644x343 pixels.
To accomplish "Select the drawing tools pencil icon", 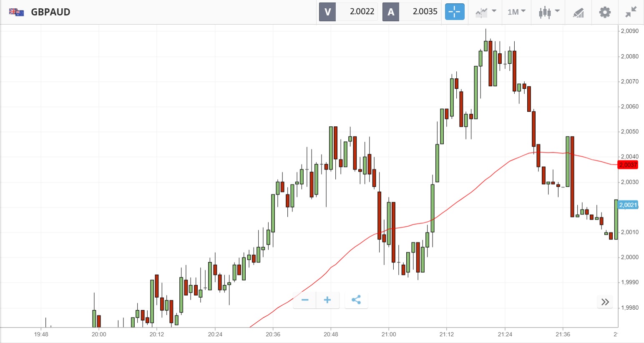I will pyautogui.click(x=578, y=12).
